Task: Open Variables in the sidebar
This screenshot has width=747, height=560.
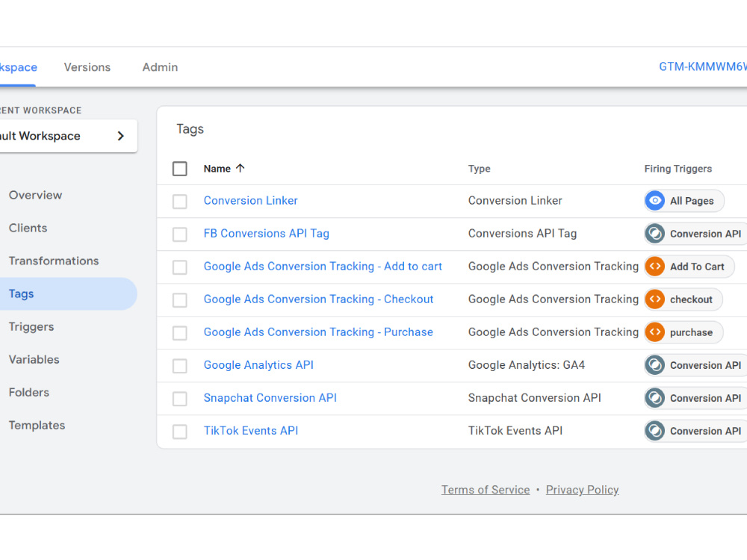Action: [34, 360]
